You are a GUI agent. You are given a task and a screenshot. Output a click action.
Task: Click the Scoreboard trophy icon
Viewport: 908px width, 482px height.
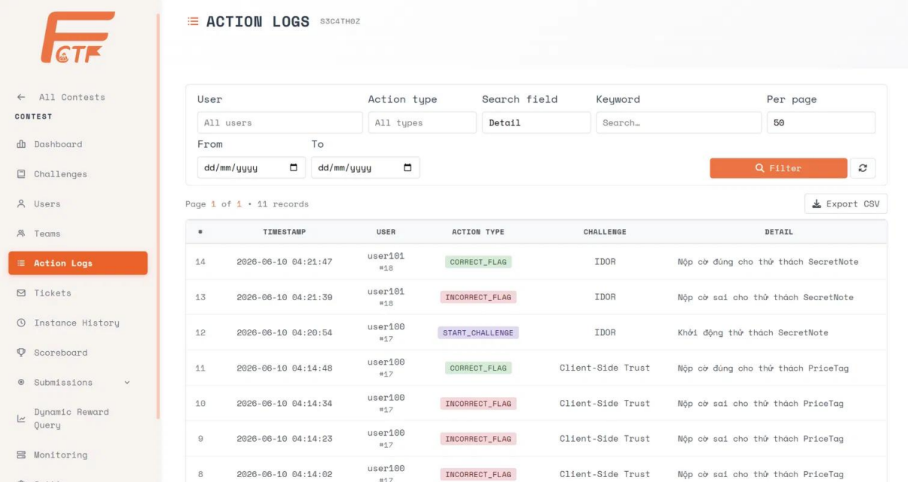[x=21, y=352]
